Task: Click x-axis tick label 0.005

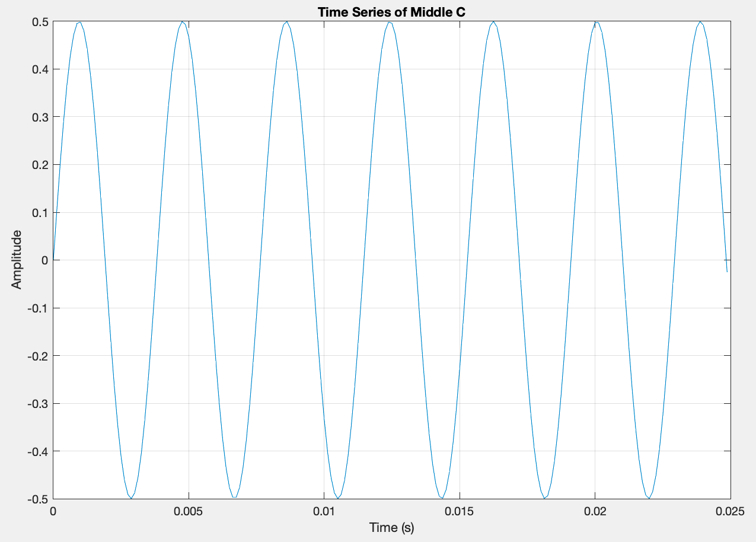Action: (189, 511)
